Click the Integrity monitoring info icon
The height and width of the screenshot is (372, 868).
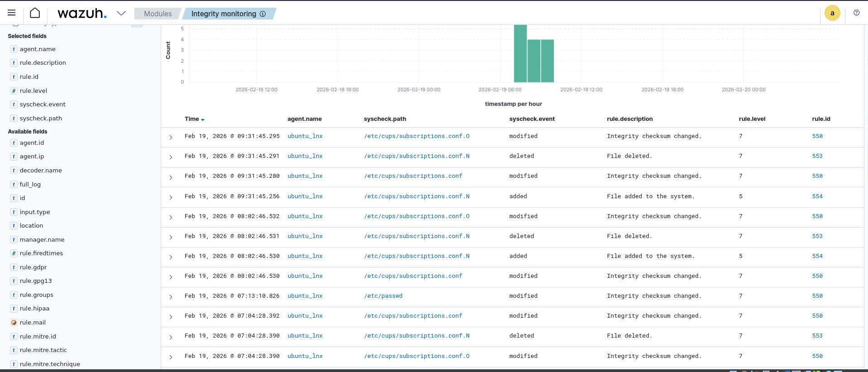pyautogui.click(x=262, y=14)
